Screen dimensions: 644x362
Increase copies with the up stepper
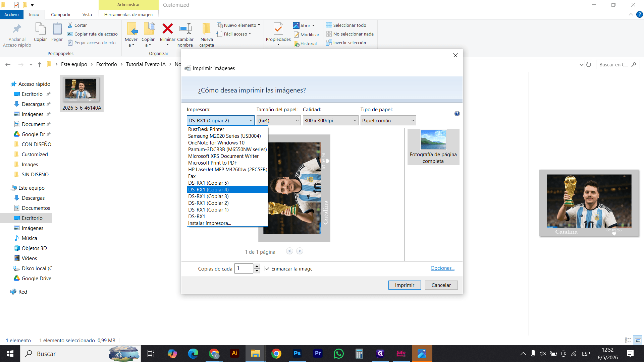click(257, 266)
